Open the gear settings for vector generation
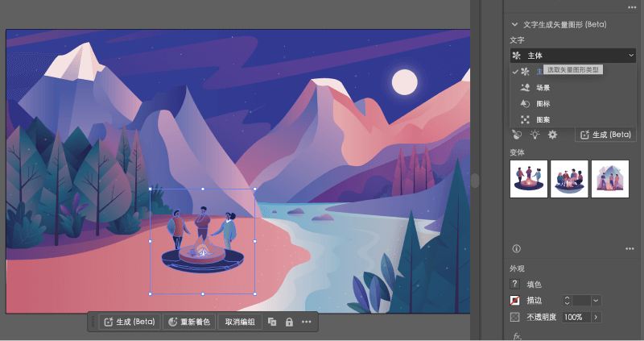The height and width of the screenshot is (341, 644). [552, 135]
